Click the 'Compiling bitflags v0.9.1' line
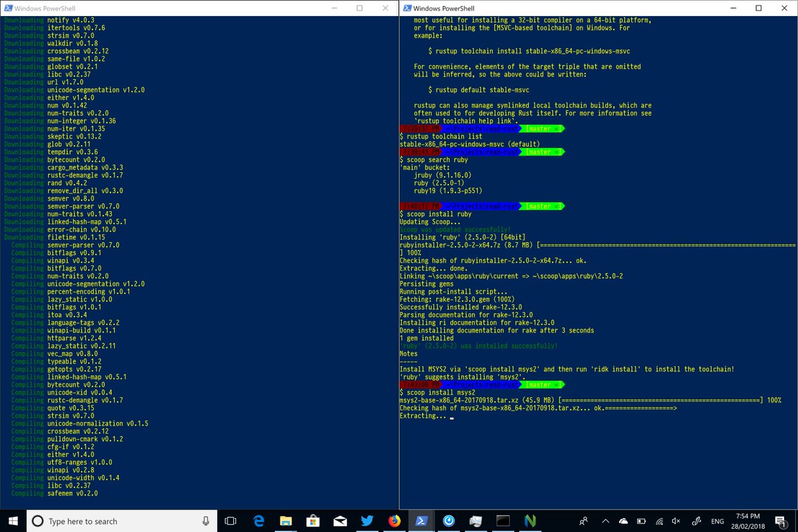 point(56,253)
